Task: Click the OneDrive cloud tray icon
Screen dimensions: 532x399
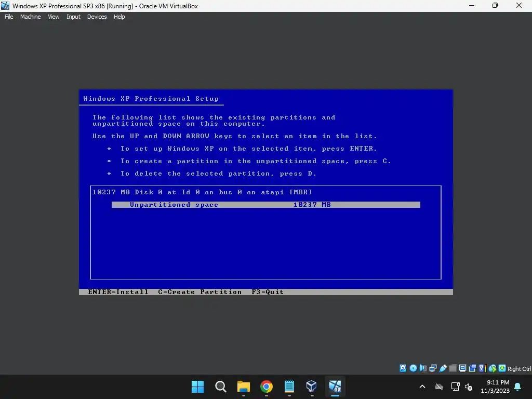Action: 439,387
